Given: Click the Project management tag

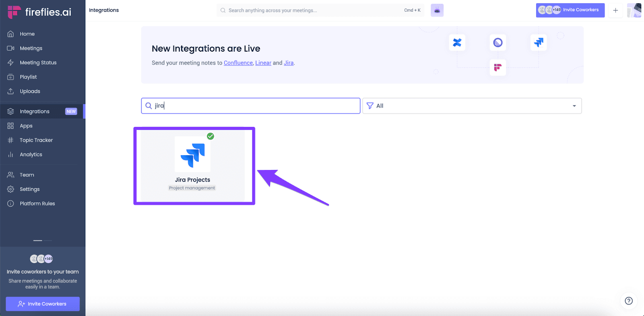Looking at the screenshot, I should pyautogui.click(x=192, y=188).
